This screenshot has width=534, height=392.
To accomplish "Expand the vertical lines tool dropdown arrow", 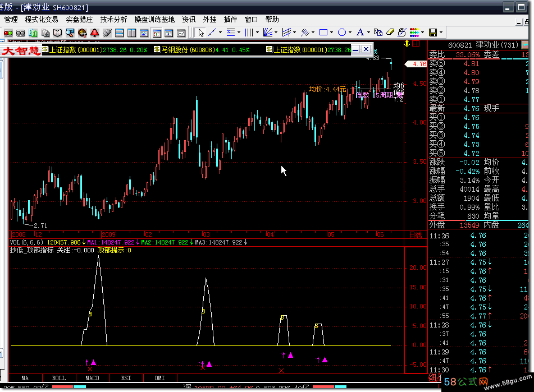I will point(257,33).
